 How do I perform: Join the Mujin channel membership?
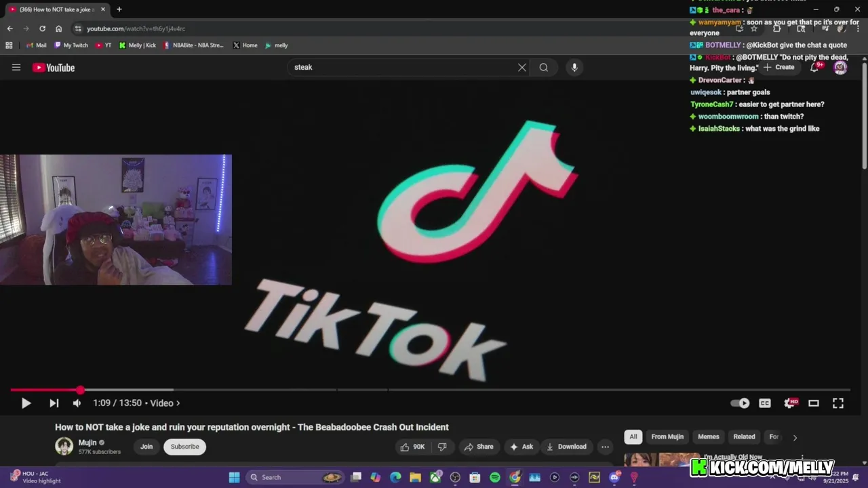coord(146,447)
